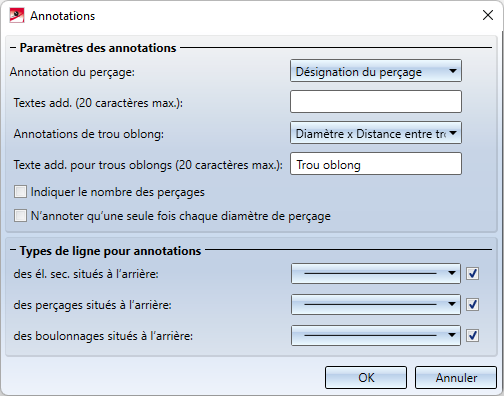Open line type dropdown for él. sec. à l'arrière
504x396 pixels.
[x=376, y=274]
